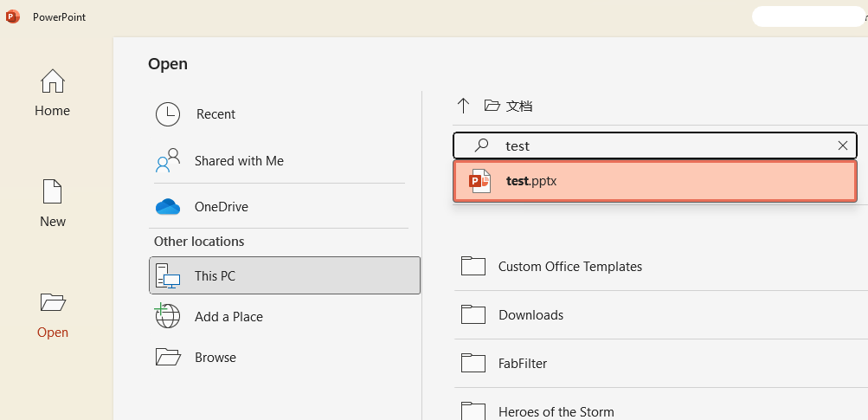Go to the Home page
Image resolution: width=868 pixels, height=420 pixels.
pyautogui.click(x=53, y=93)
